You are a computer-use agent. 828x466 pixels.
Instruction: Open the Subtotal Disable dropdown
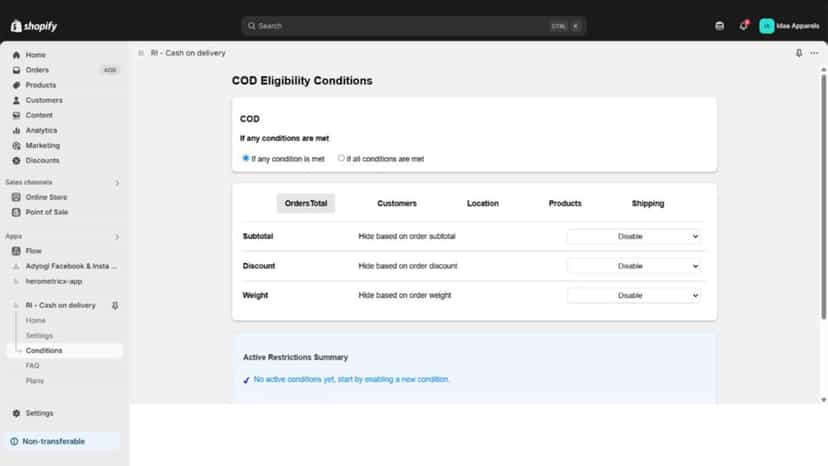[x=634, y=237]
